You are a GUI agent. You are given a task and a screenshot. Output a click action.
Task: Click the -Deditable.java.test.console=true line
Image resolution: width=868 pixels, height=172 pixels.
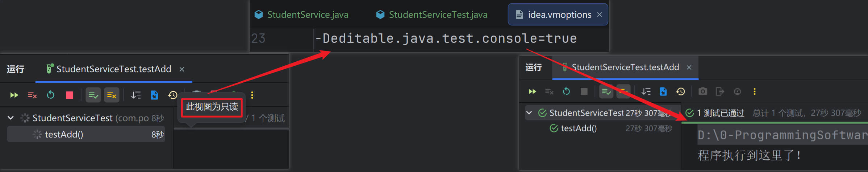tap(446, 38)
